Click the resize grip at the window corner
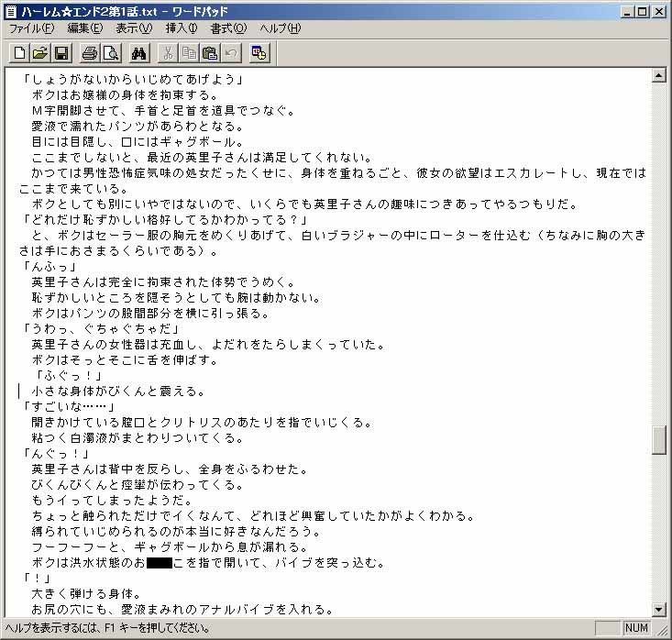This screenshot has height=640, width=672. point(663,629)
